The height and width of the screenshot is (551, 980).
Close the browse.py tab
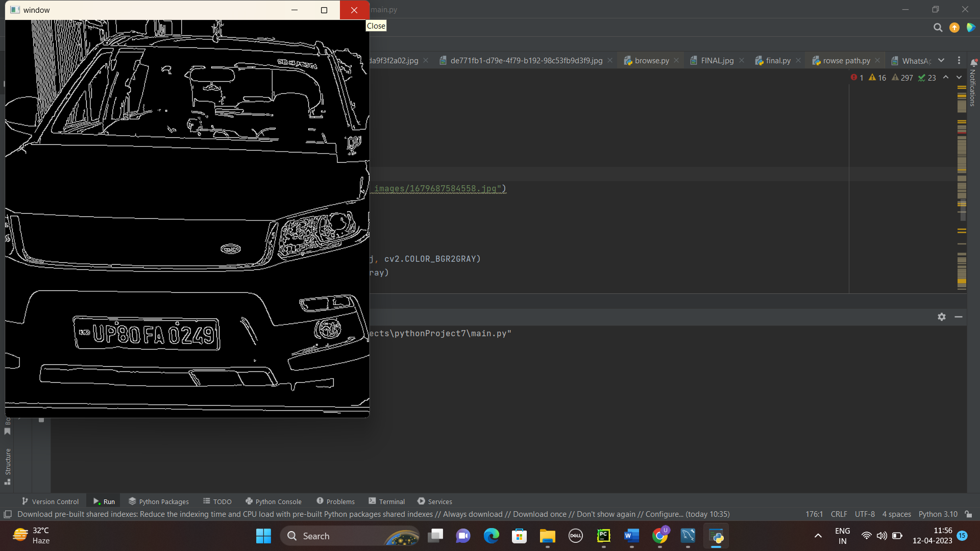point(676,60)
